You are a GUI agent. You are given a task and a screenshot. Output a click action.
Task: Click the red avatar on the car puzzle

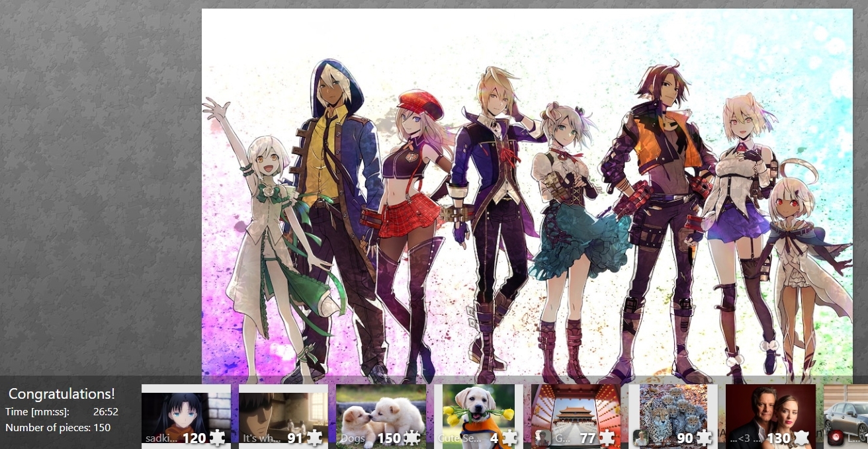[x=836, y=438]
